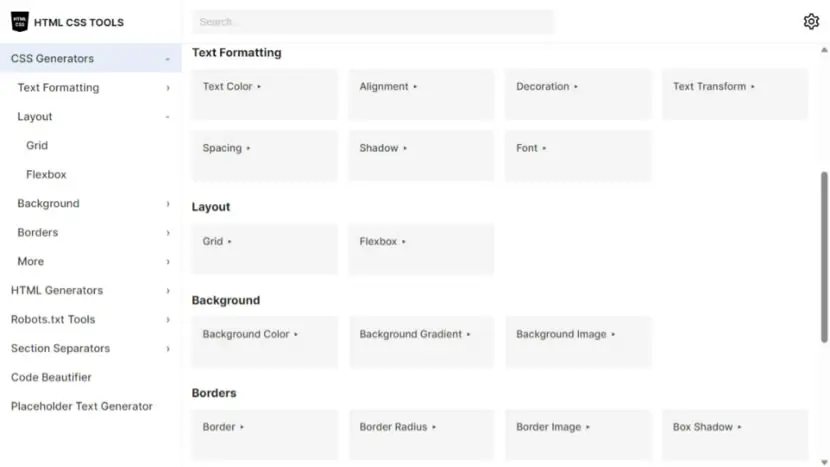This screenshot has height=467, width=830.
Task: Select Grid in the sidebar
Action: click(37, 145)
